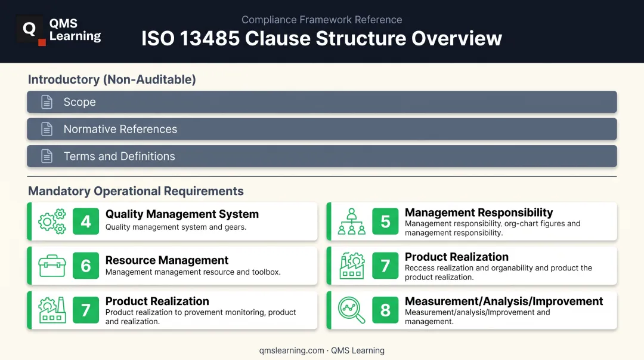644x360 pixels.
Task: Open the qmslearning.com footer link
Action: 291,350
